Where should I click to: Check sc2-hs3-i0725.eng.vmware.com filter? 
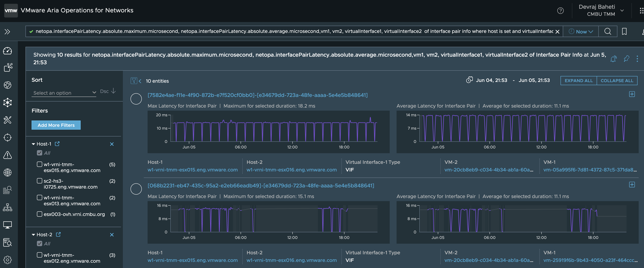[x=40, y=181]
